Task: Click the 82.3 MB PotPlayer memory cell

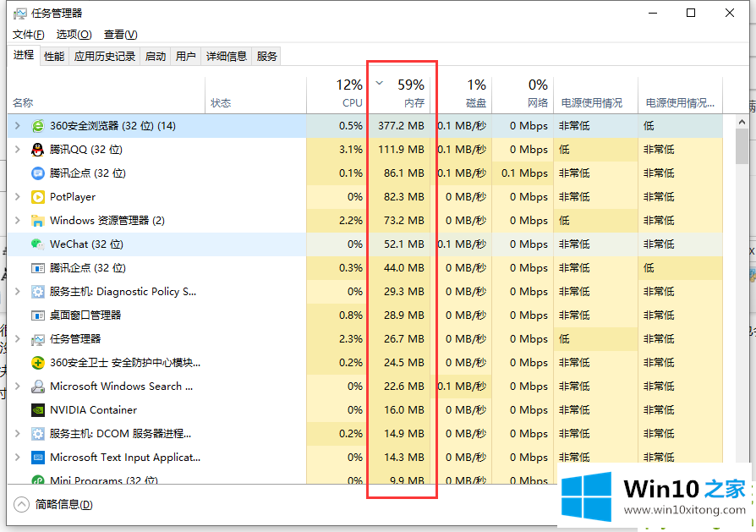Action: (399, 197)
